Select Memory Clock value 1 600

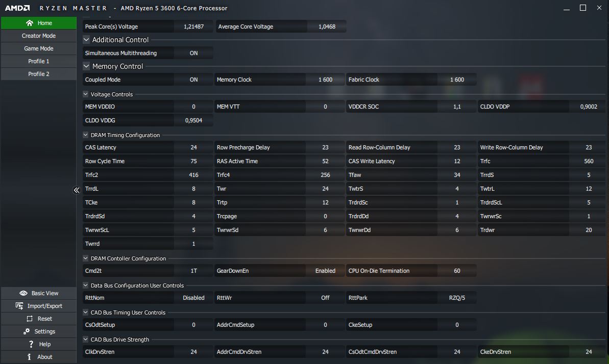point(325,80)
